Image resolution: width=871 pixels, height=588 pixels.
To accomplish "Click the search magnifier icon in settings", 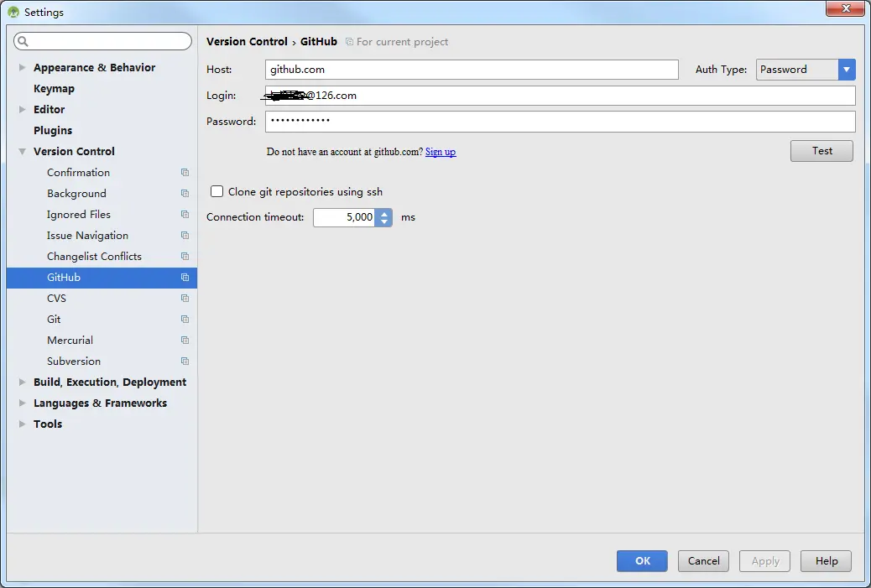I will (23, 41).
